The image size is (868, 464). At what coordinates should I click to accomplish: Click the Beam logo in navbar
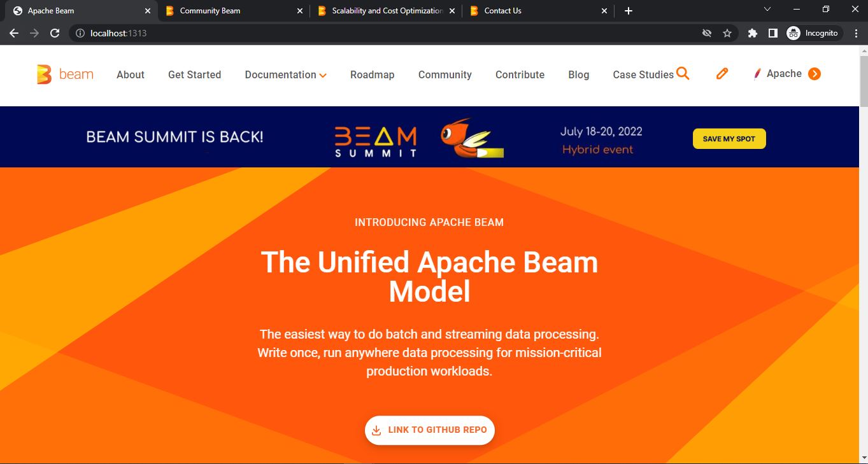click(x=65, y=74)
